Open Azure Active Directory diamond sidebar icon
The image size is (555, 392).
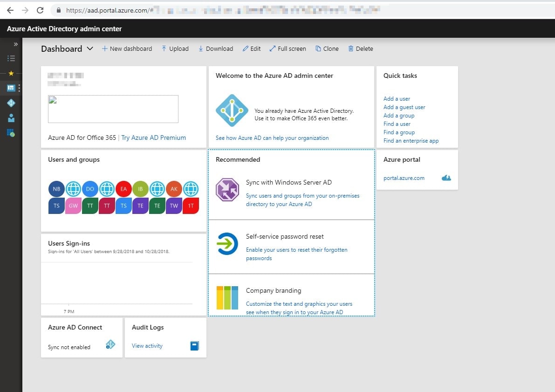pos(11,103)
